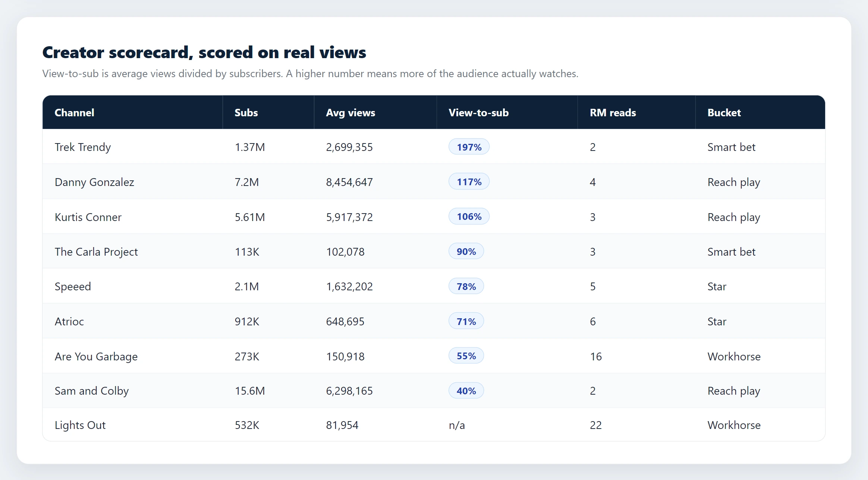This screenshot has height=480, width=868.
Task: Click Trek Trendy's Smart bet bucket
Action: point(731,147)
